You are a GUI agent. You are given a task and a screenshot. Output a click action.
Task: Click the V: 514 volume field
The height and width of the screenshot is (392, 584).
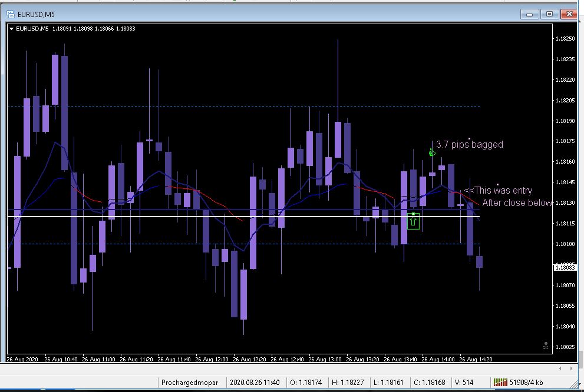pyautogui.click(x=464, y=383)
